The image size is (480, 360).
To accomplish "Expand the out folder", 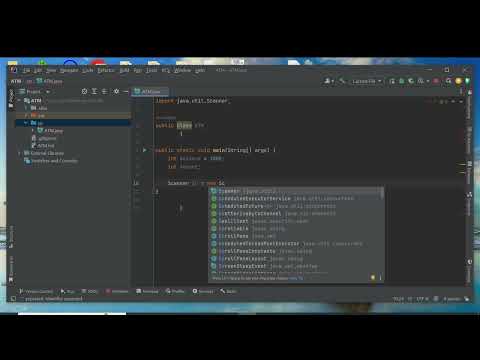I will click(26, 115).
